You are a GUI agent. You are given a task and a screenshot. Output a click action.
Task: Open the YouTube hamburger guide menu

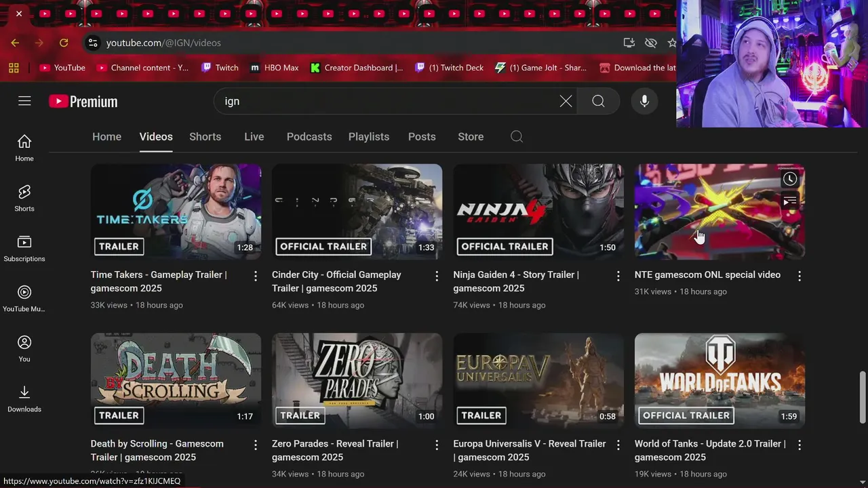[x=24, y=101]
